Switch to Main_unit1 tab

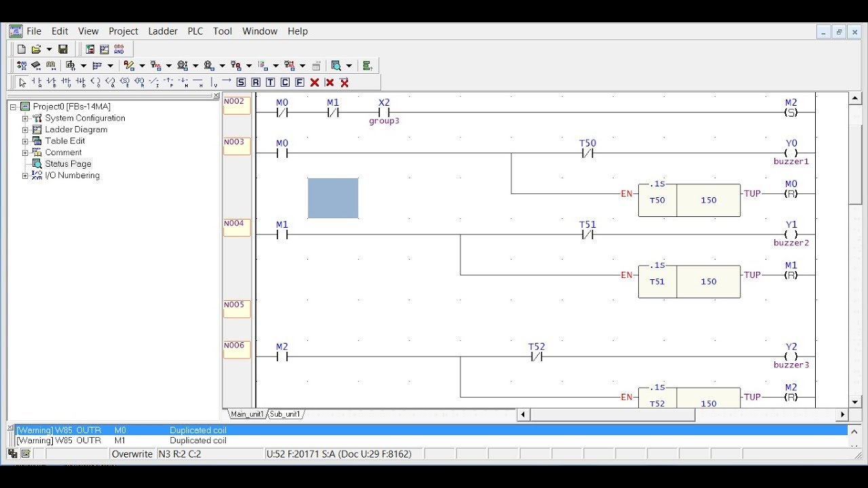[247, 414]
